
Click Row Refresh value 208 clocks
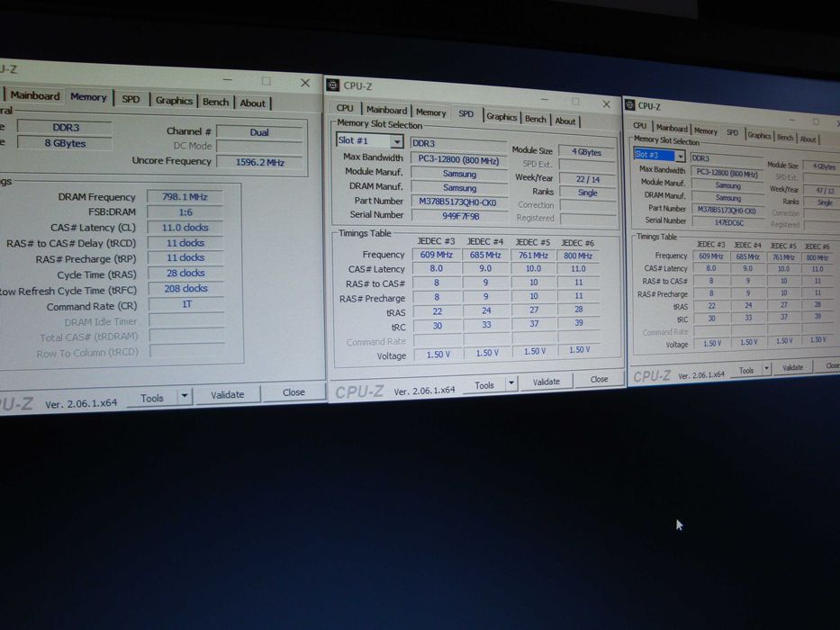(x=185, y=288)
